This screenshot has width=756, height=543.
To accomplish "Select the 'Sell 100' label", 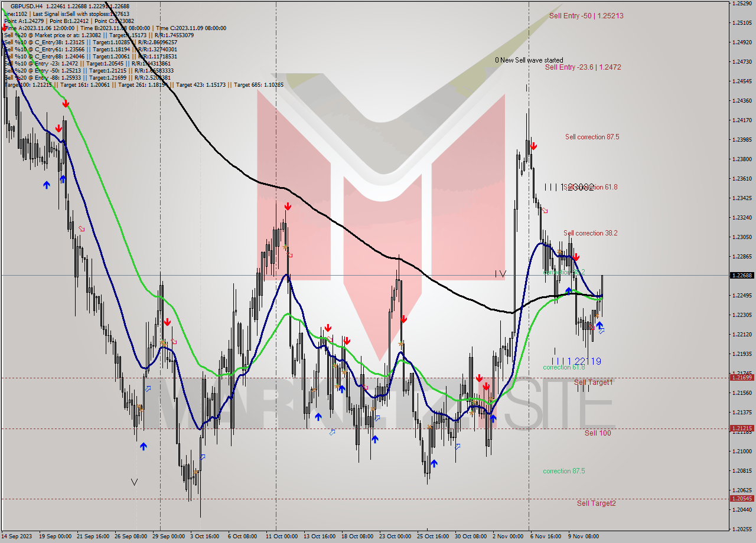I will click(598, 433).
